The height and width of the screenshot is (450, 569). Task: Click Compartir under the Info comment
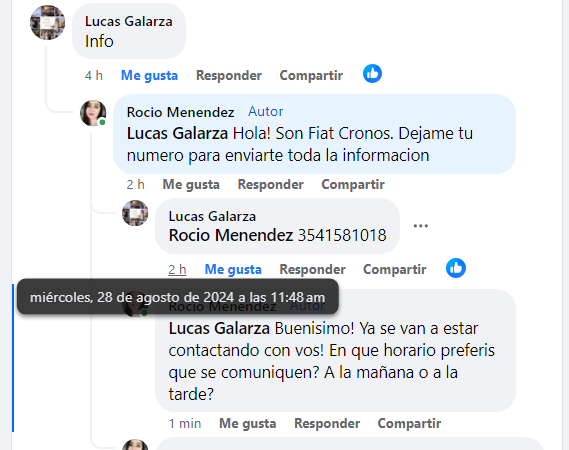311,75
